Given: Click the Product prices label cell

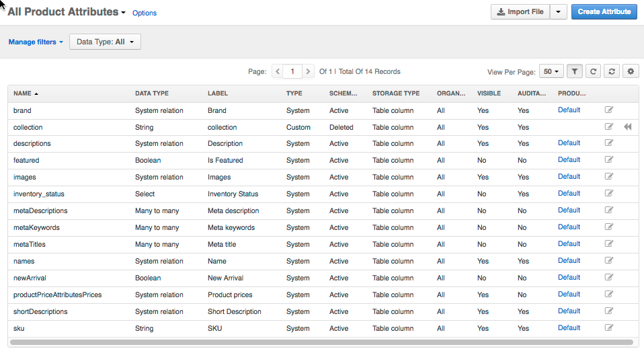Looking at the screenshot, I should tap(230, 295).
